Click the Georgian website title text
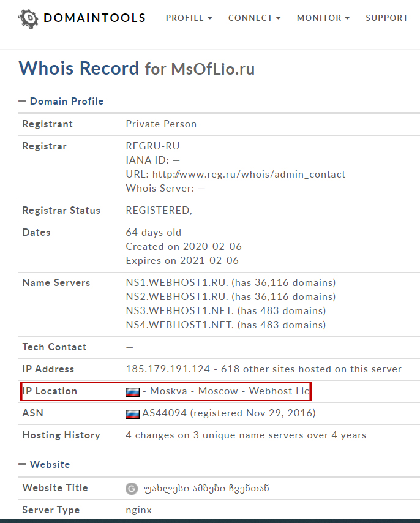 pos(206,489)
